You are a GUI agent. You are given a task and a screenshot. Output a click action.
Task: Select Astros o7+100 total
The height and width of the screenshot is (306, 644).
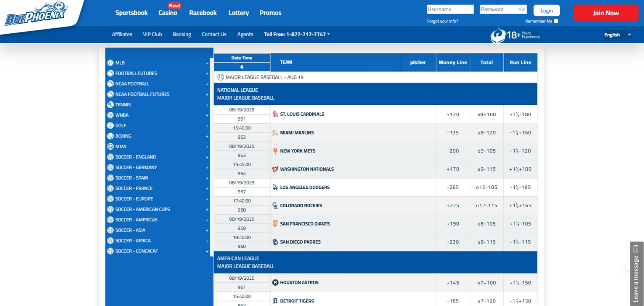point(487,283)
